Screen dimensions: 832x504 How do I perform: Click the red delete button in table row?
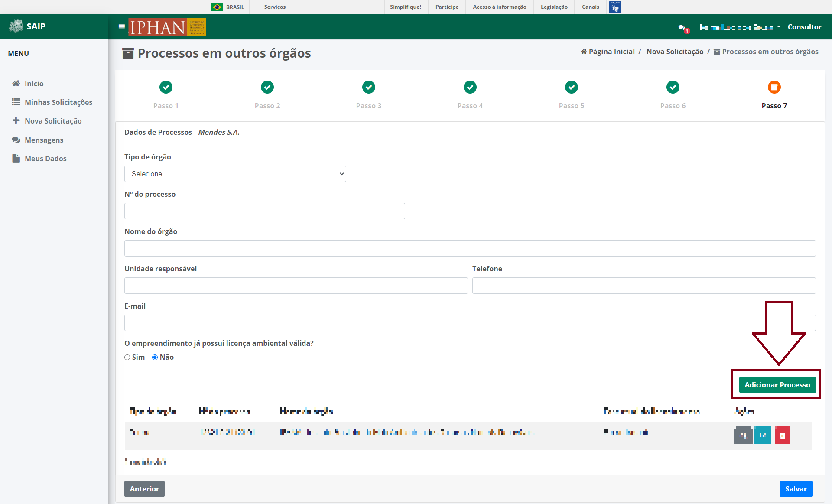pyautogui.click(x=782, y=435)
